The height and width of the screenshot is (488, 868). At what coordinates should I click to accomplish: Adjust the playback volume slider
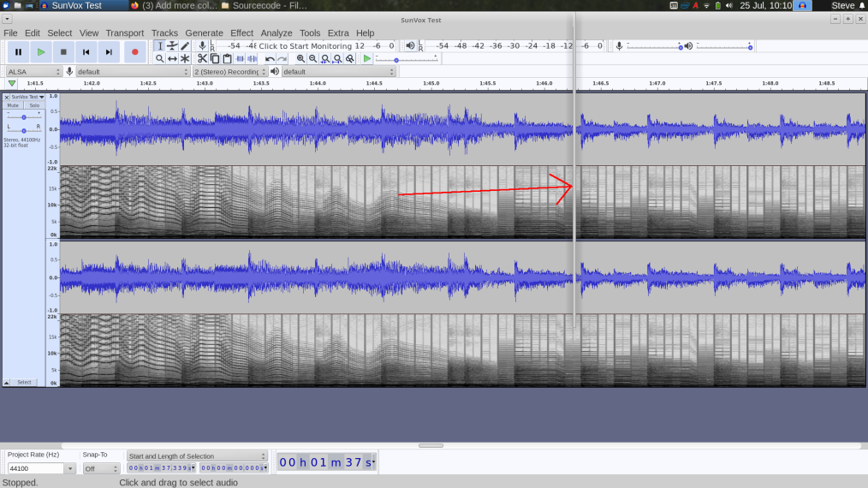coord(723,46)
